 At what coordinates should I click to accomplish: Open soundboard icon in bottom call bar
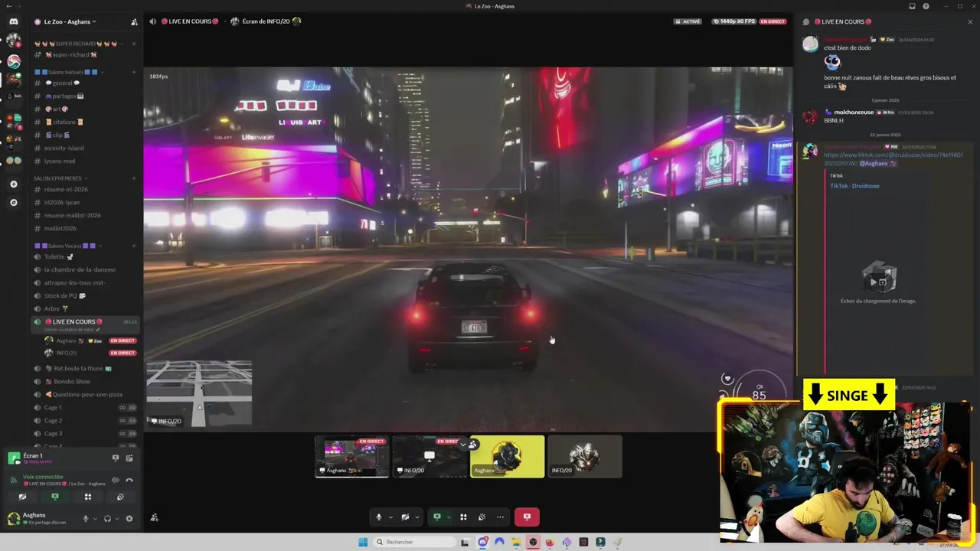tap(482, 517)
